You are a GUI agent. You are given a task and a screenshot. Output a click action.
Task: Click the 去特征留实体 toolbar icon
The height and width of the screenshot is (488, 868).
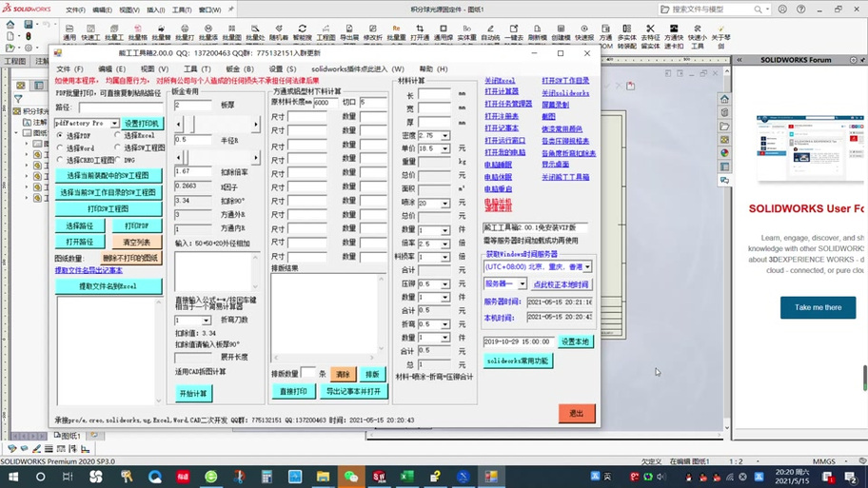pyautogui.click(x=650, y=36)
